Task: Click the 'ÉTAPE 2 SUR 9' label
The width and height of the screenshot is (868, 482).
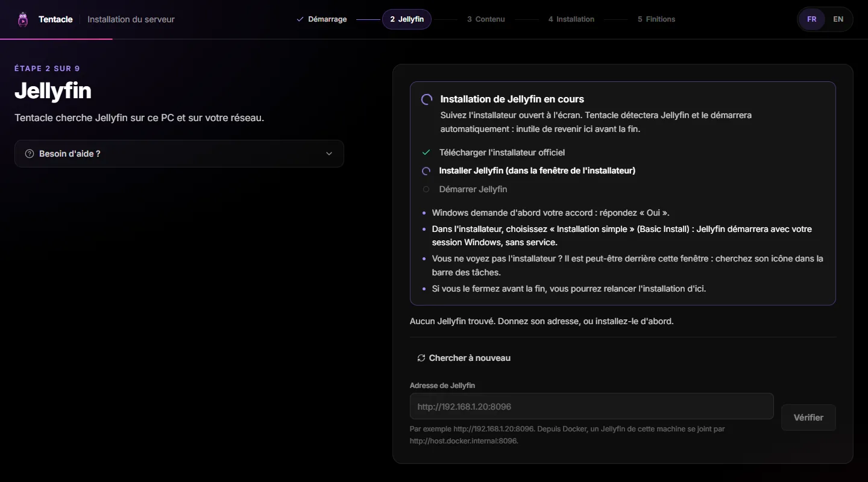Action: pyautogui.click(x=47, y=69)
